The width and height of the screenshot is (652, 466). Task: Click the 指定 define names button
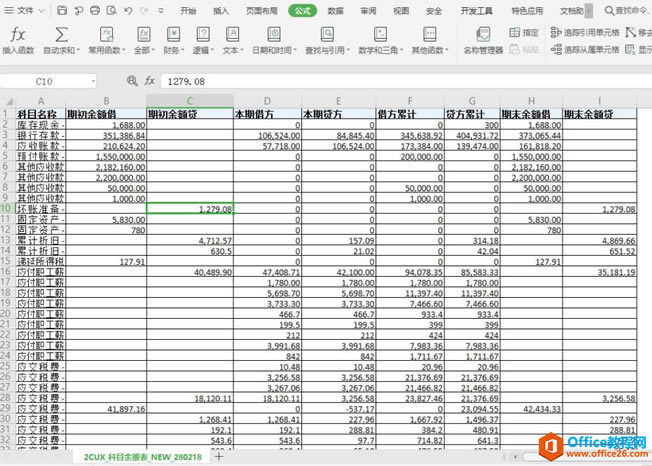point(524,32)
